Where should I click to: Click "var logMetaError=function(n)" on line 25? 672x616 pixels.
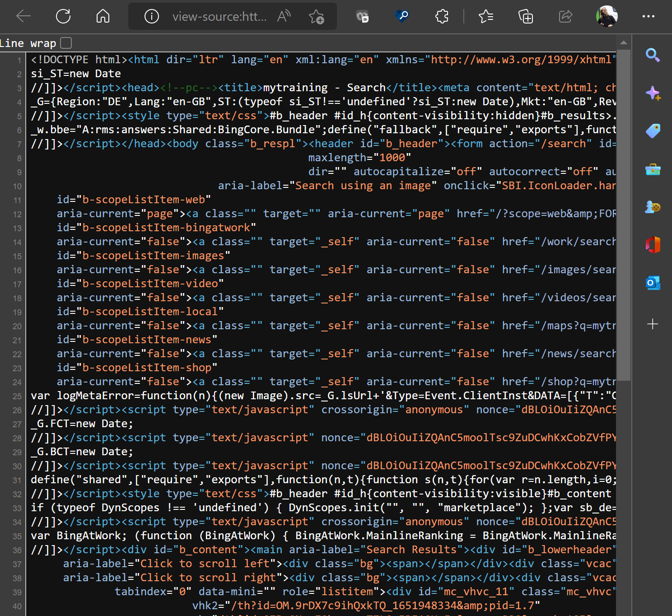tap(121, 396)
